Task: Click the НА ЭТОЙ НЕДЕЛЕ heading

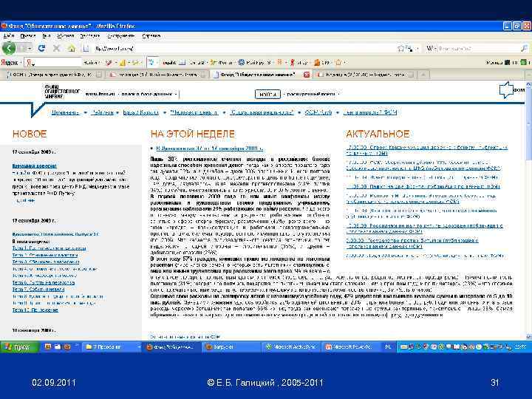Action: coord(193,134)
